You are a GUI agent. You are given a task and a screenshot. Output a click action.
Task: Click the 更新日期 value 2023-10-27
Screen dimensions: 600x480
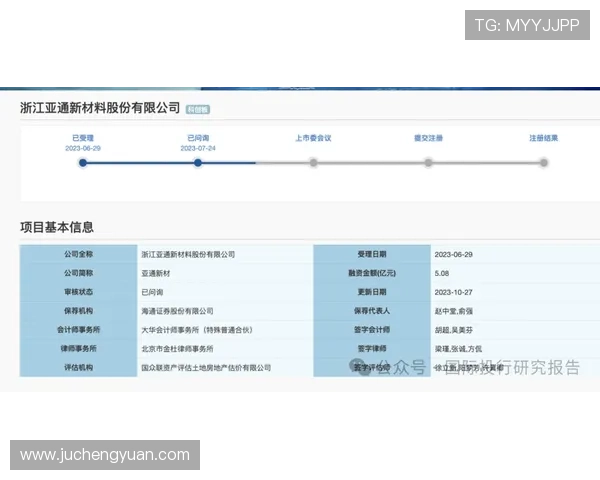click(x=453, y=292)
